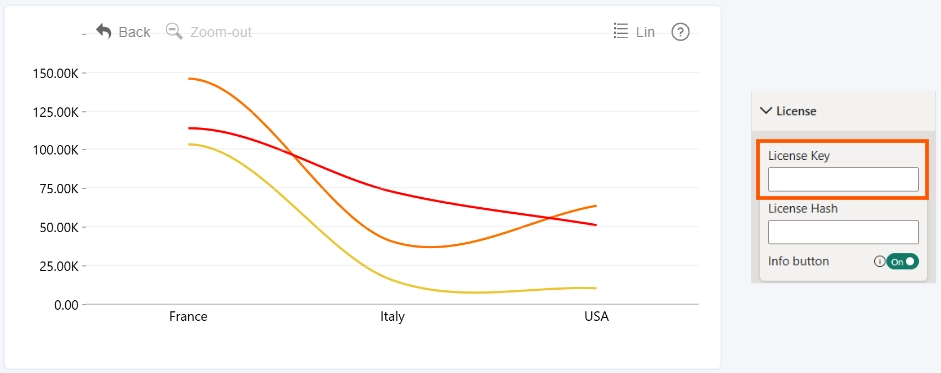Click the Info button information icon
941x373 pixels.
(879, 261)
